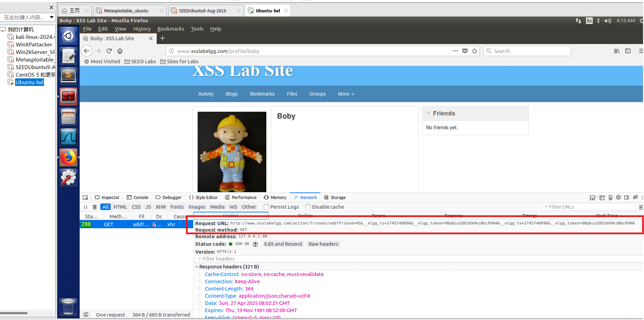The image size is (644, 320).
Task: Switch to the Debugger devtools tab
Action: pyautogui.click(x=168, y=198)
